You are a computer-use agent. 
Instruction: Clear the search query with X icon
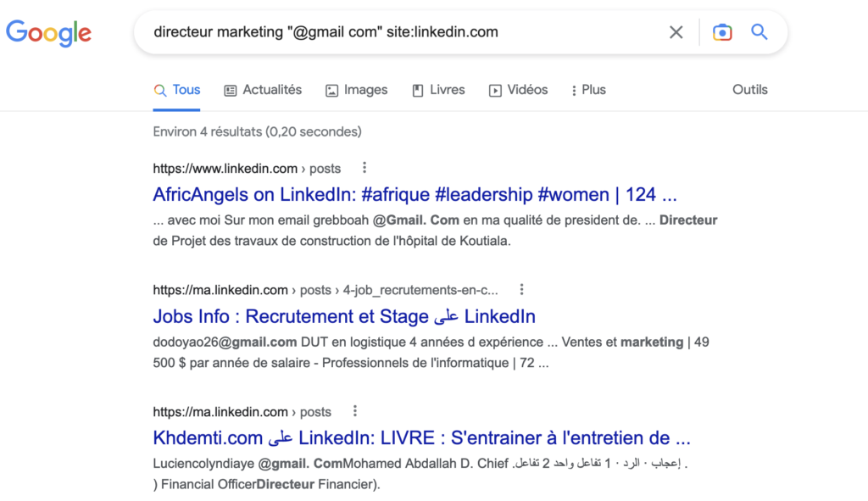click(x=676, y=32)
